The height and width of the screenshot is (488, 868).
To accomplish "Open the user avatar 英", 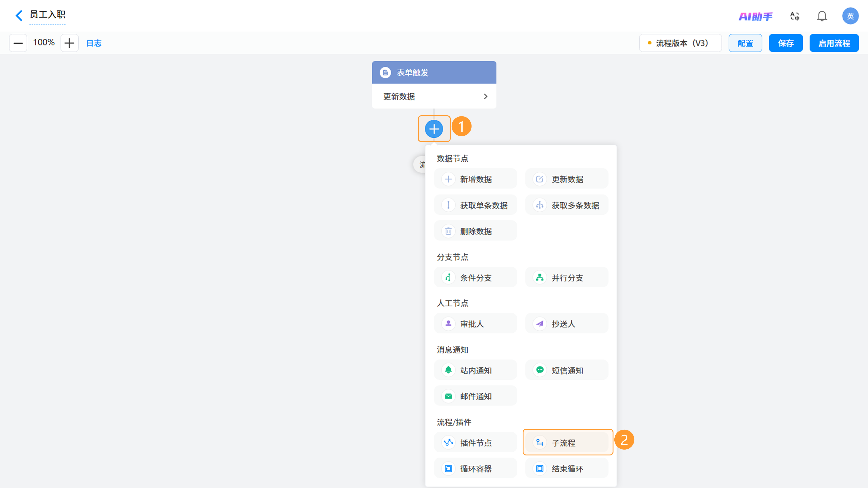I will coord(850,16).
